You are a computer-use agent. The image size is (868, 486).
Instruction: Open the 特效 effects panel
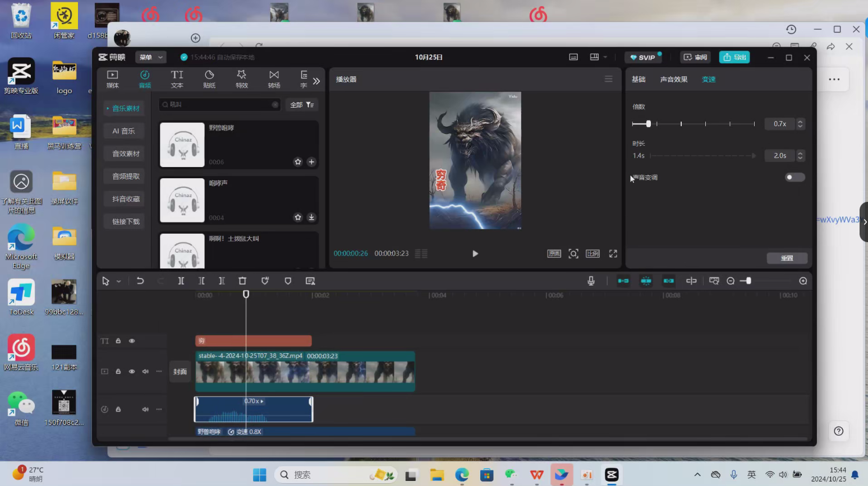point(242,79)
